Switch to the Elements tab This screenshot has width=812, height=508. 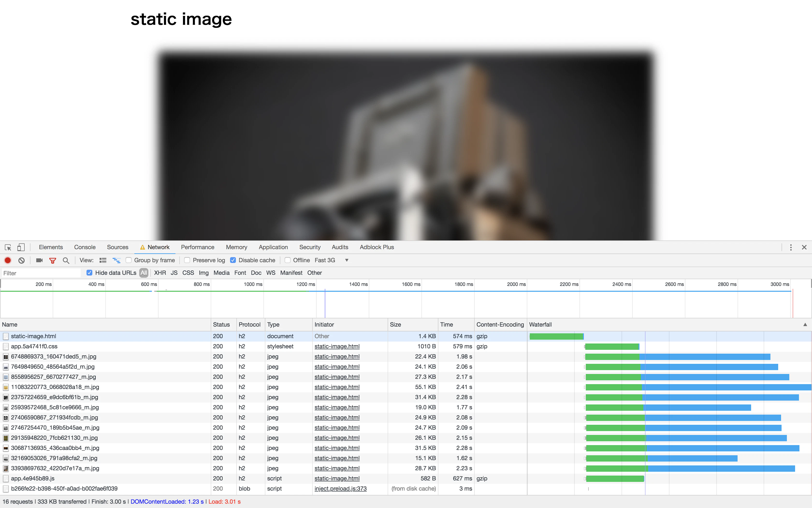(x=51, y=247)
